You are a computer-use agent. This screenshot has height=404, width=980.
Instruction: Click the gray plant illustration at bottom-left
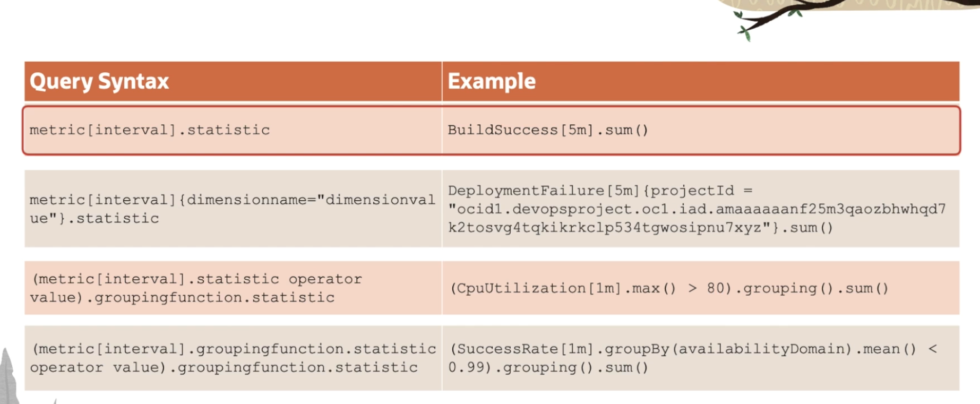(8, 377)
